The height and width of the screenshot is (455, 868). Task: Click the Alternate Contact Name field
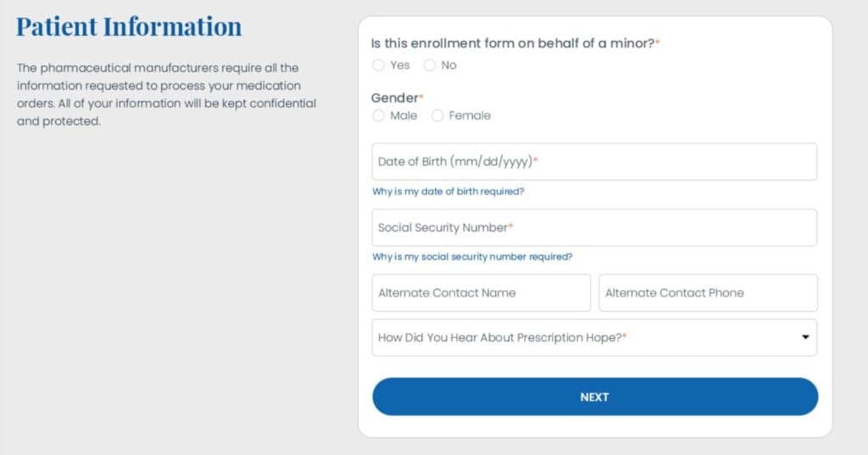coord(481,293)
